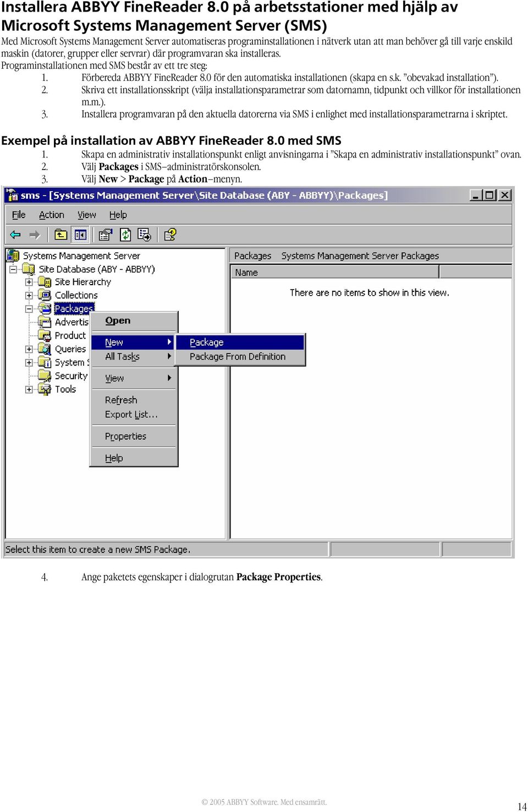
Task: Open the Help menu in menu bar
Action: coord(118,215)
